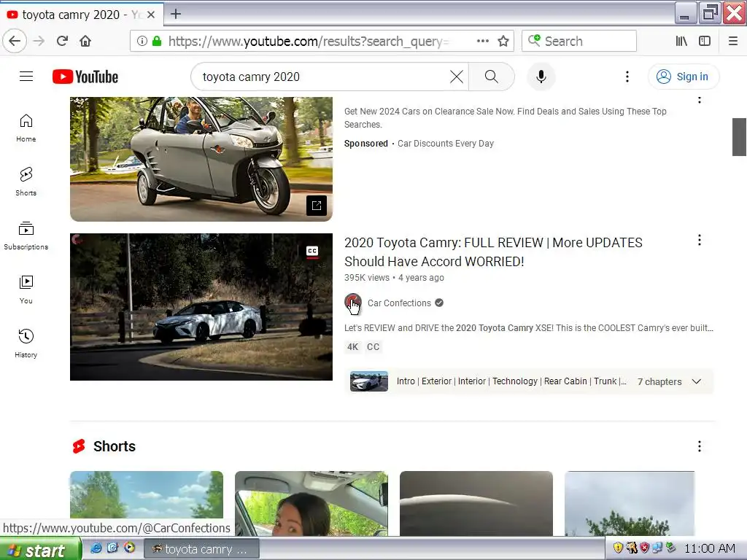Click the taskbar clock showing 11:00 AM

pos(710,548)
